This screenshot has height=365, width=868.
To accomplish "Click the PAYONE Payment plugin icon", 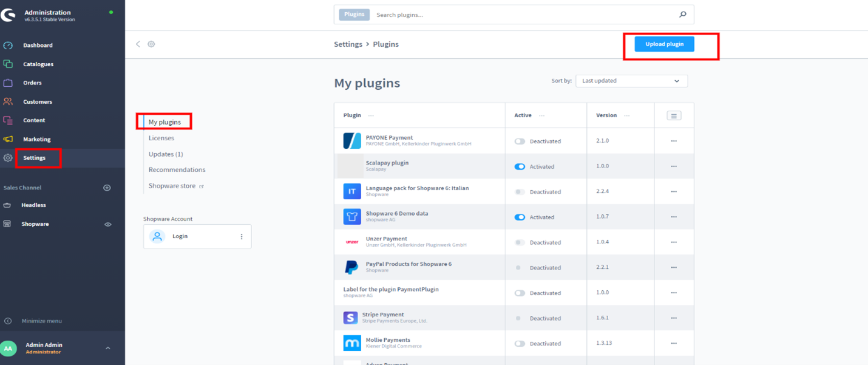I will tap(352, 141).
